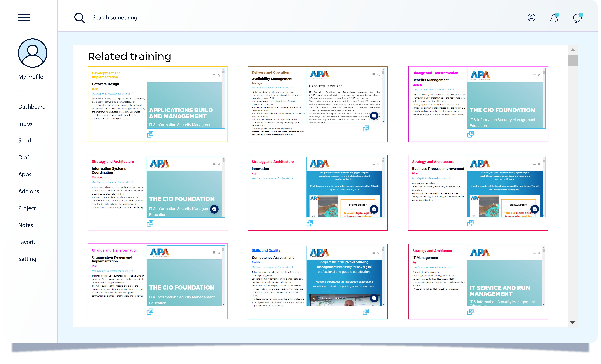The width and height of the screenshot is (601, 364).
Task: Click ABOUT THIS COURSE heading in preview
Action: point(327,86)
